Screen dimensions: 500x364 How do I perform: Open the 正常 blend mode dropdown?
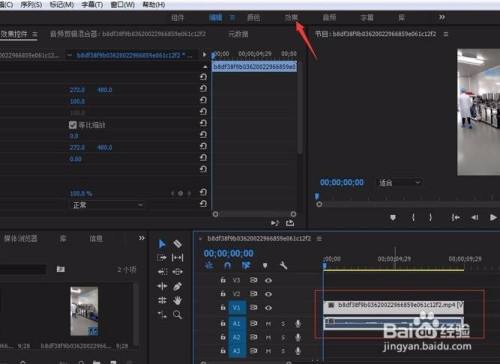coord(107,205)
